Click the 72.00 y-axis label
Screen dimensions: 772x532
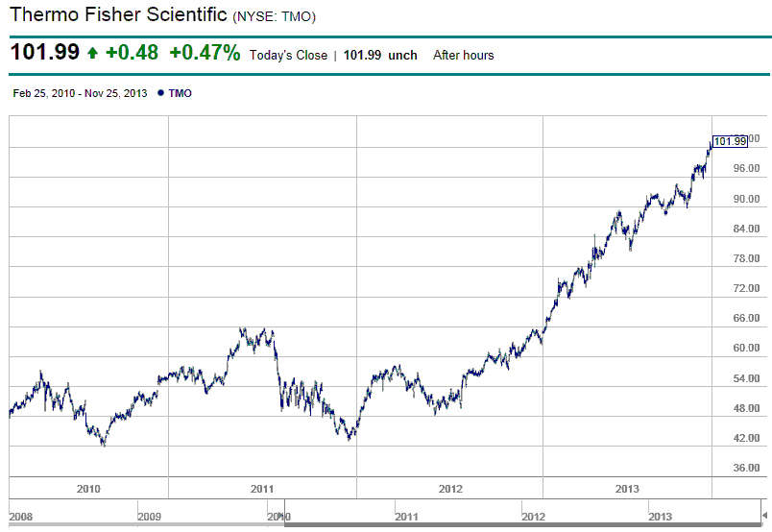746,288
